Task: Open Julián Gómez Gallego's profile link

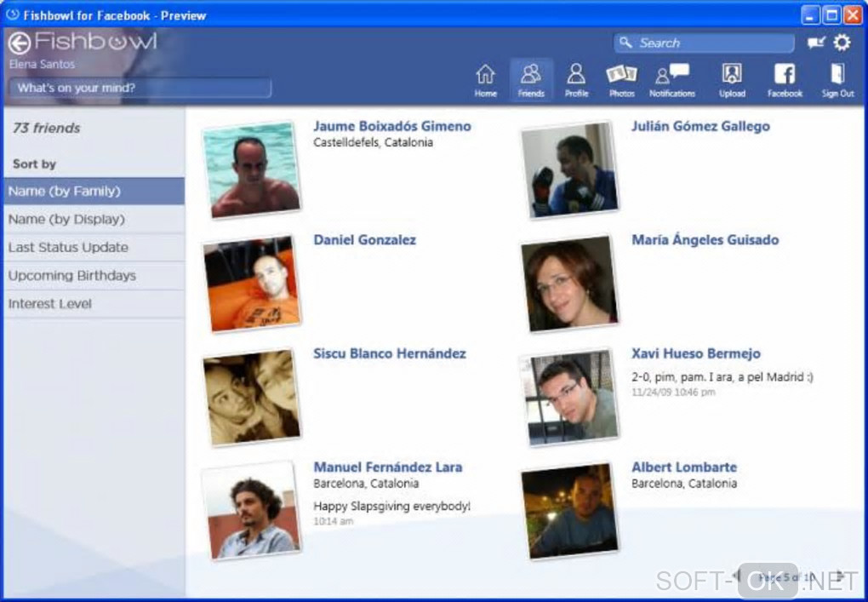Action: click(x=700, y=126)
